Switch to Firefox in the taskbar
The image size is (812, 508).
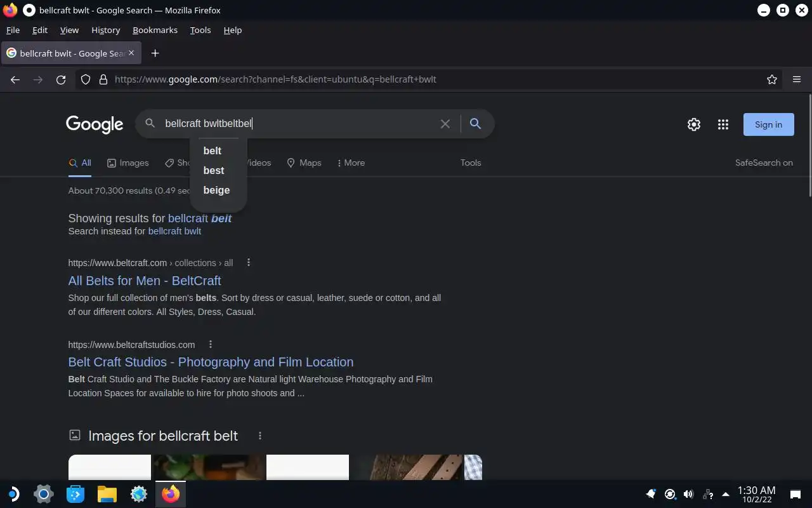(171, 494)
